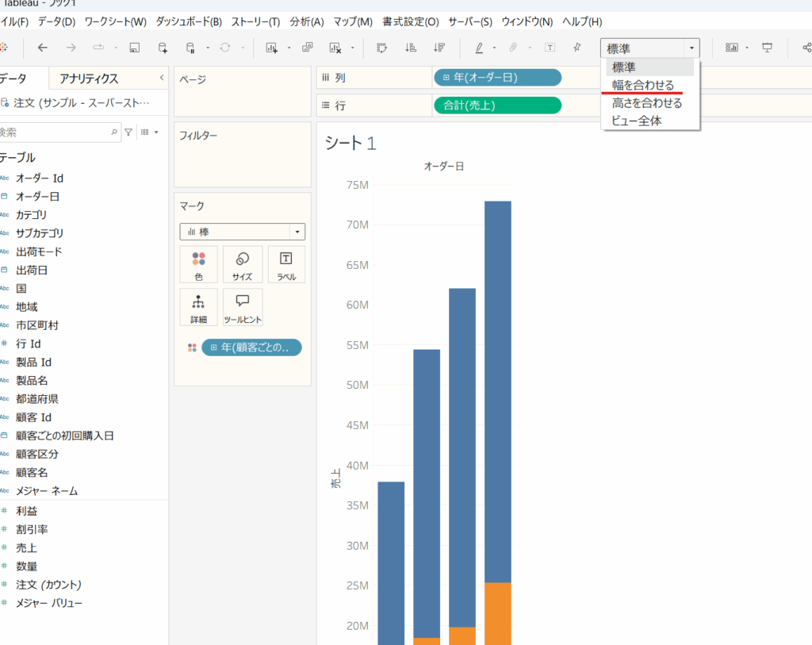
Task: Open the Color card in Marks
Action: click(198, 264)
